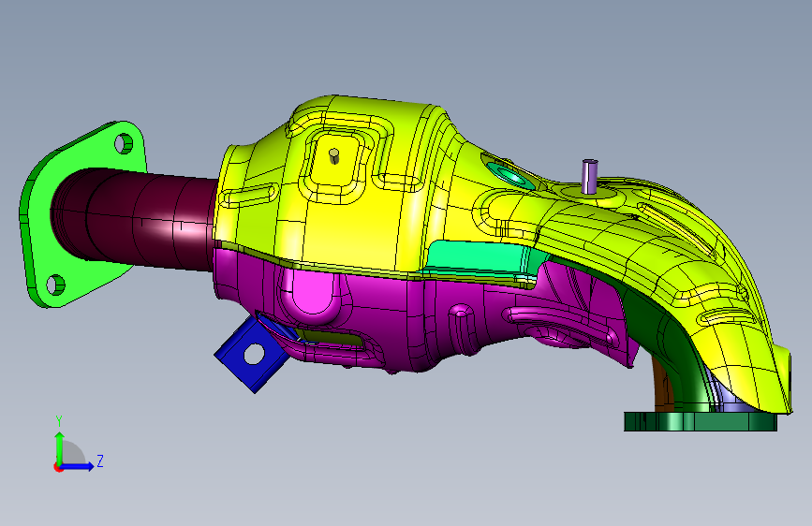Viewport: 812px width, 526px height.
Task: Select the purple stud on top
Action: 589,177
